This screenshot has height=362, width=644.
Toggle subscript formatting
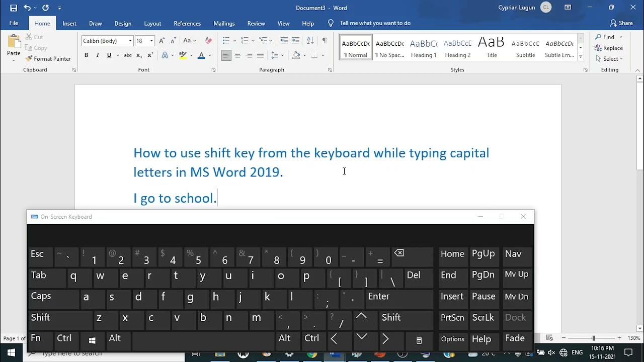tap(139, 55)
